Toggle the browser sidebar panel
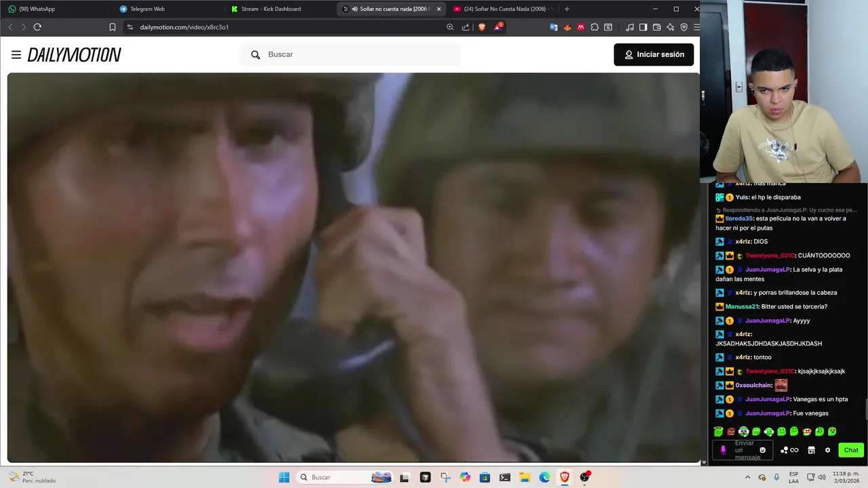Image resolution: width=868 pixels, height=488 pixels. (x=644, y=27)
